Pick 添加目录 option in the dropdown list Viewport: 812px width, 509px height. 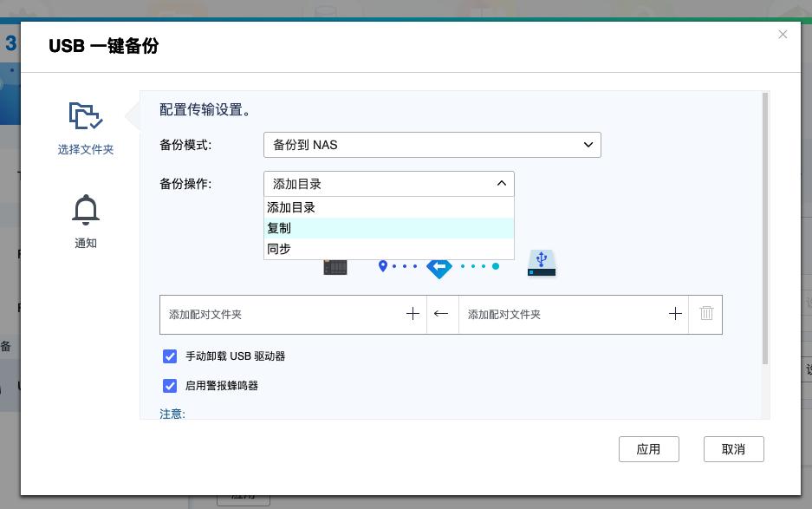point(388,208)
